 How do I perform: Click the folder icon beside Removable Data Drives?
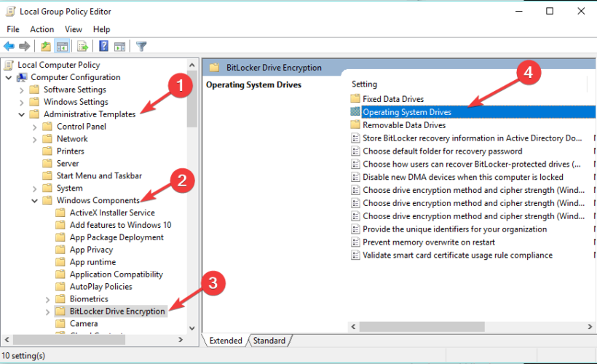[x=355, y=124]
